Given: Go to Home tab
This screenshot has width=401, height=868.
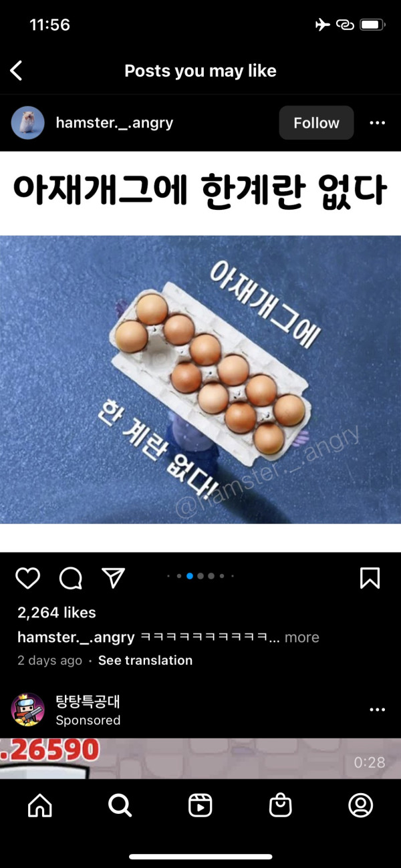Looking at the screenshot, I should (40, 806).
